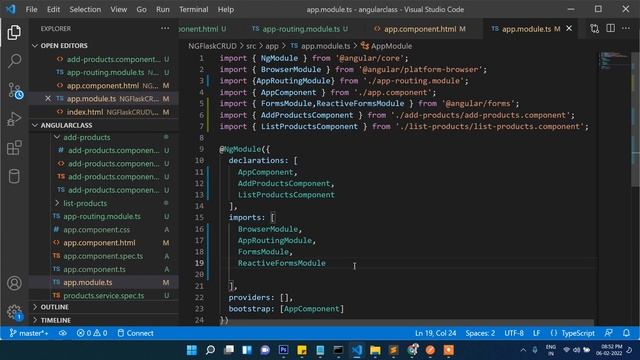Click Connect in status bar

tap(136, 333)
